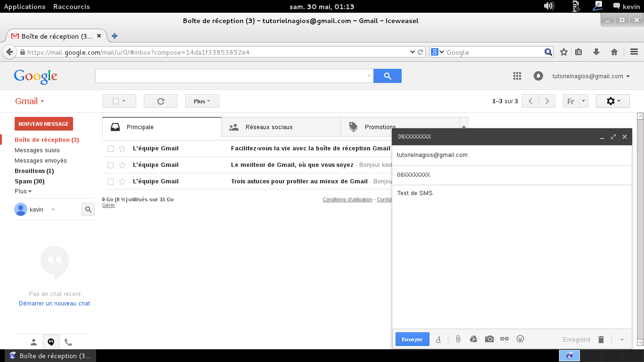Open the Plus actions dropdown in toolbar
The image size is (644, 362).
[x=202, y=101]
